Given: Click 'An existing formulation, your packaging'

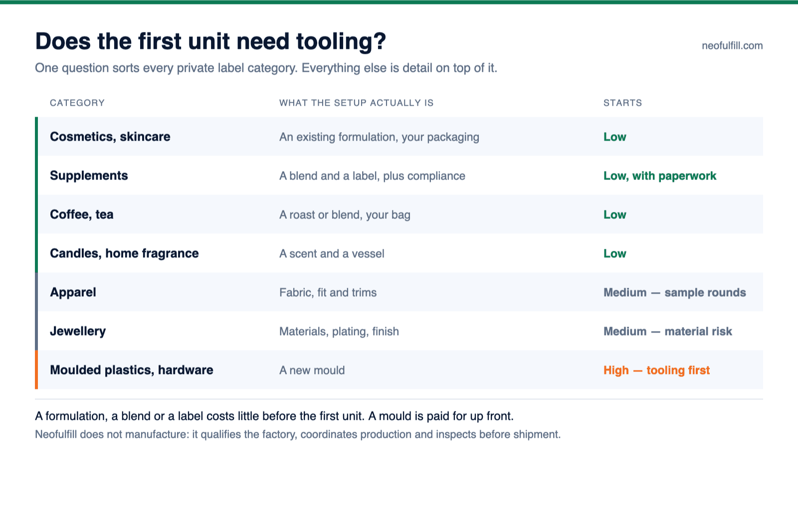Looking at the screenshot, I should click(379, 137).
